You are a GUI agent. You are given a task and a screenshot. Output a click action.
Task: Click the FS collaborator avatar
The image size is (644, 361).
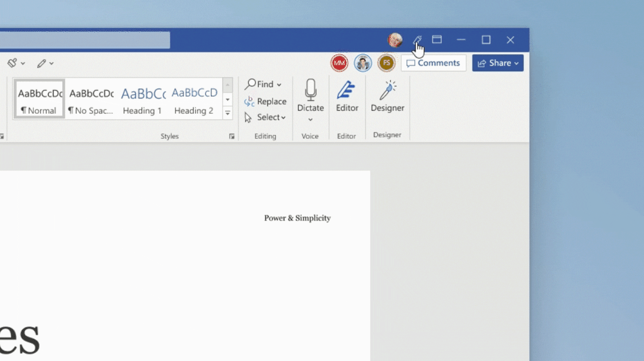coord(386,63)
